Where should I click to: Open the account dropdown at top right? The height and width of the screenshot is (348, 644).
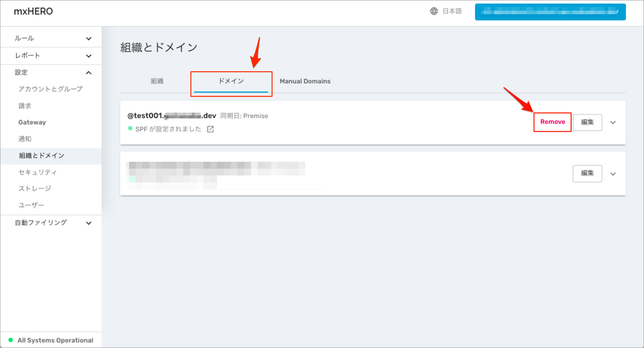tap(550, 11)
